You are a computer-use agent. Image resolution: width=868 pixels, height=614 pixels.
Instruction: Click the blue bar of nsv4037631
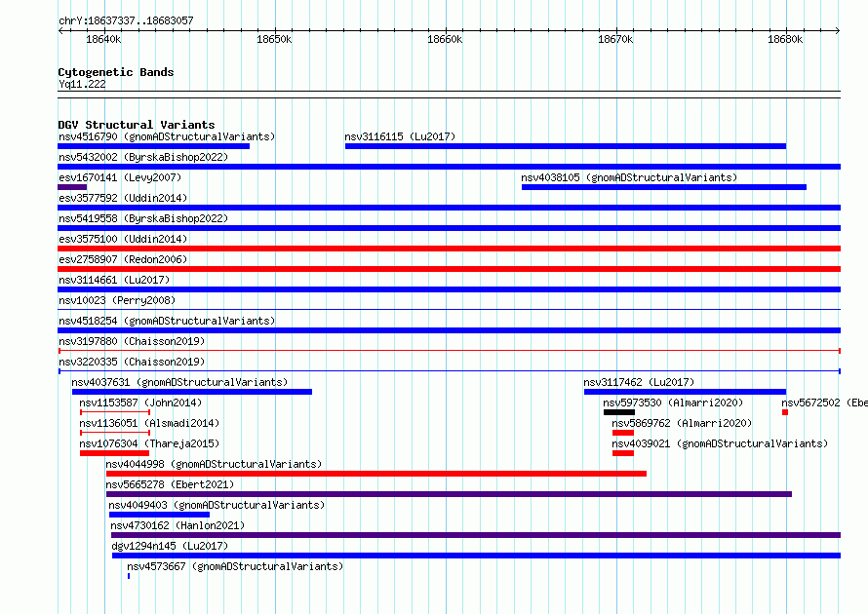tap(192, 392)
